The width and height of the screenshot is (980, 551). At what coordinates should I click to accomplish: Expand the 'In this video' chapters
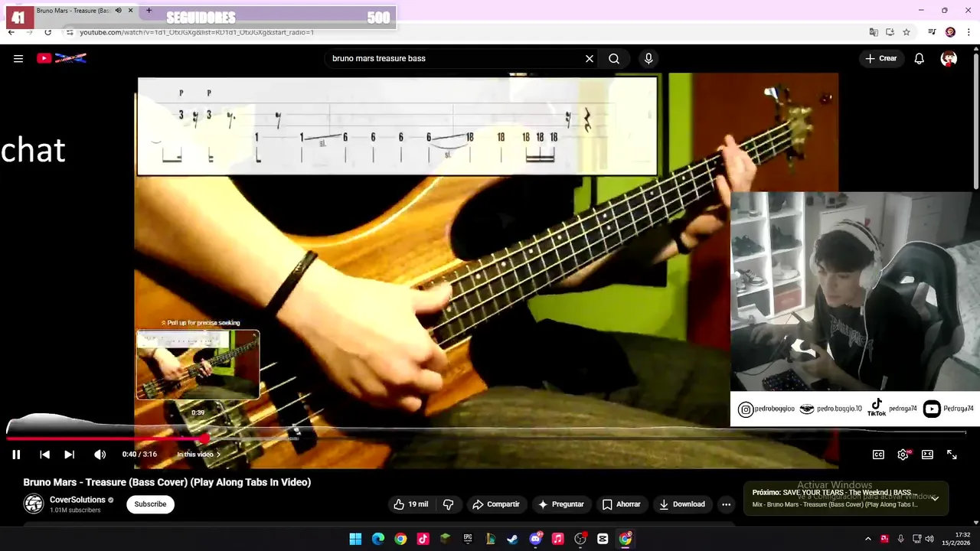[x=198, y=455]
